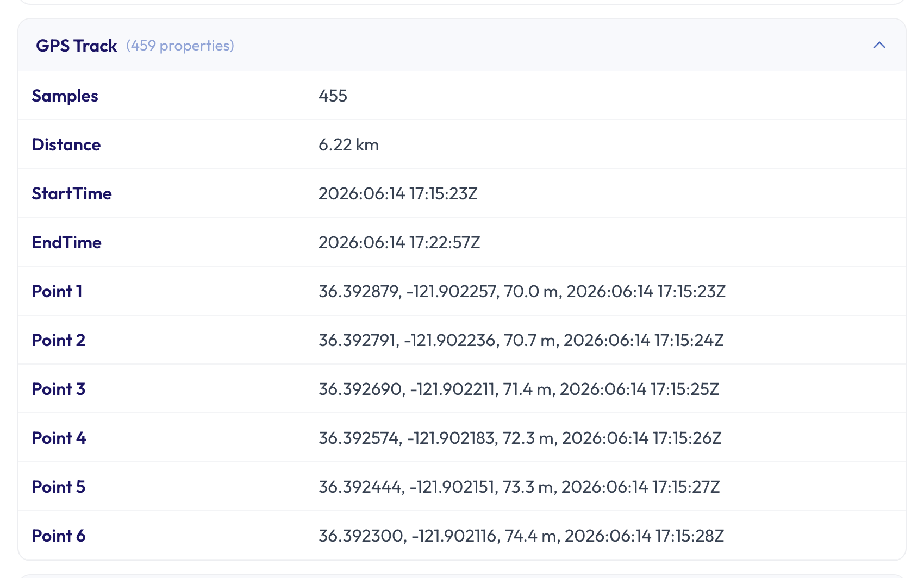Select the Point 3 label
The width and height of the screenshot is (924, 578).
(59, 389)
